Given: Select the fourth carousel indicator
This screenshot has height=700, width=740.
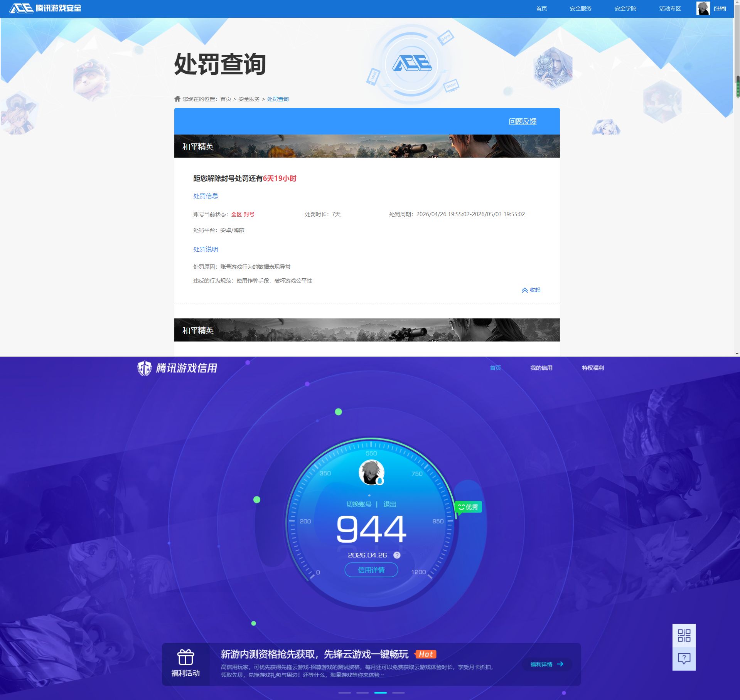Looking at the screenshot, I should 398,693.
